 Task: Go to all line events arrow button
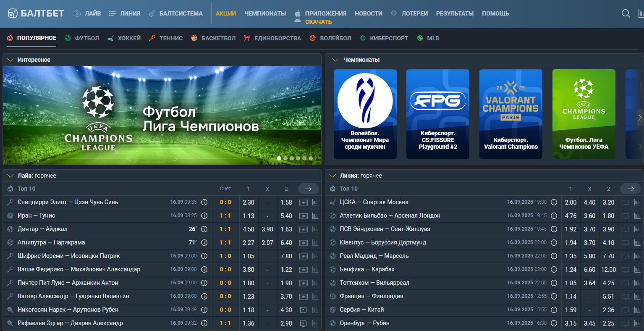click(631, 189)
